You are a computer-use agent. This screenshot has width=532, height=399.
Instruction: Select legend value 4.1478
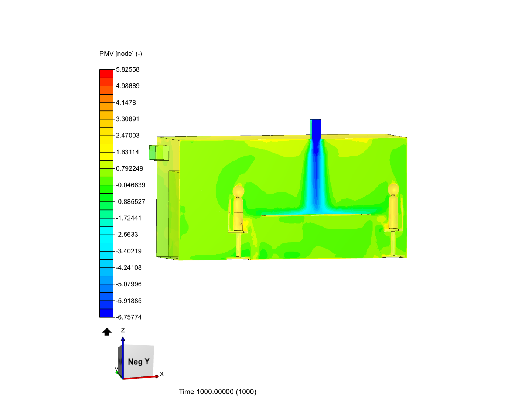[x=126, y=103]
